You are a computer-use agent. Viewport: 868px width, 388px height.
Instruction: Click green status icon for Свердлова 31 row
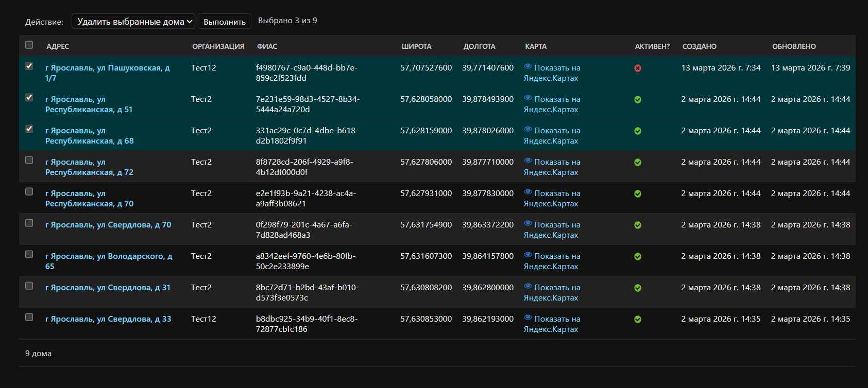point(638,288)
